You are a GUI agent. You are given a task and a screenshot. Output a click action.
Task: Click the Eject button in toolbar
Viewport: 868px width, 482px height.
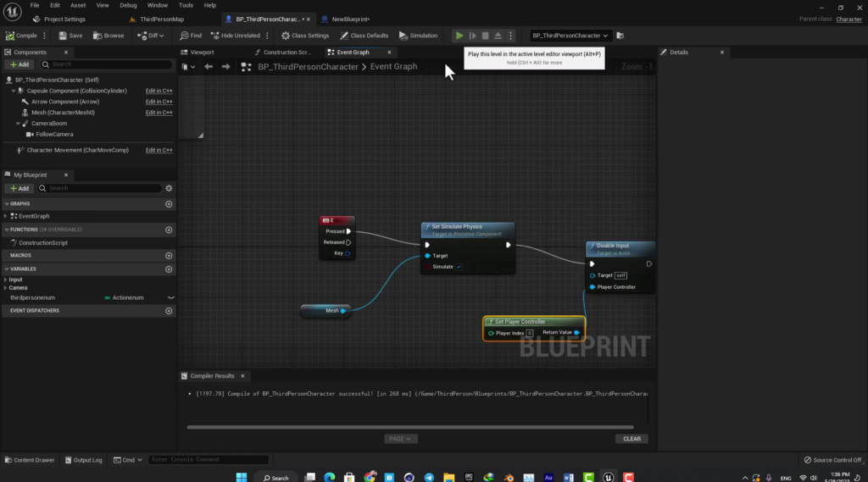(498, 36)
